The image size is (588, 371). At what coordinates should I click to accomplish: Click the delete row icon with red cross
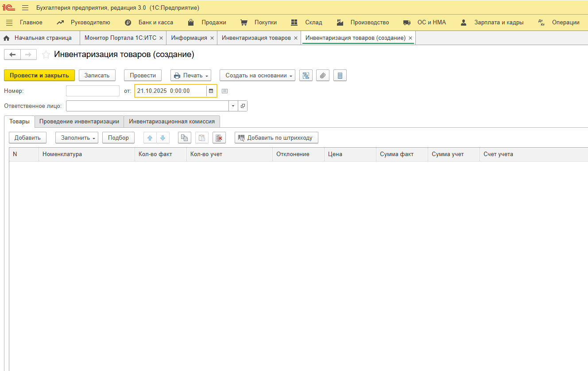click(x=219, y=138)
